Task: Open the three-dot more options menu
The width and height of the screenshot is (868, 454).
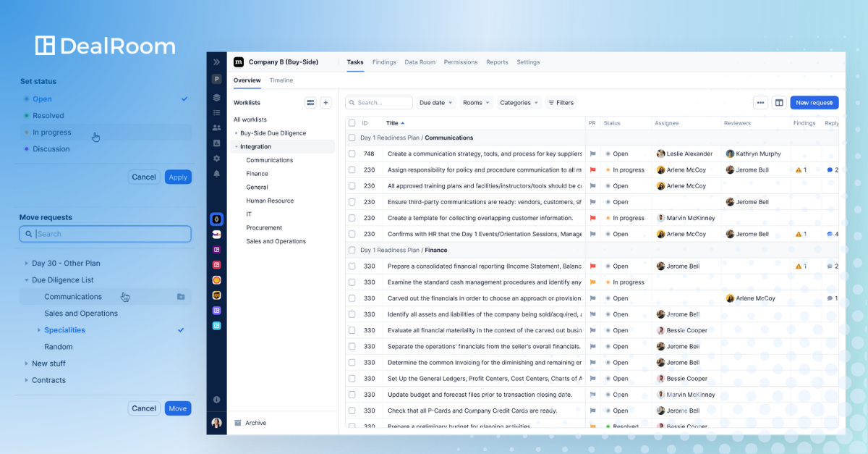Action: point(760,103)
